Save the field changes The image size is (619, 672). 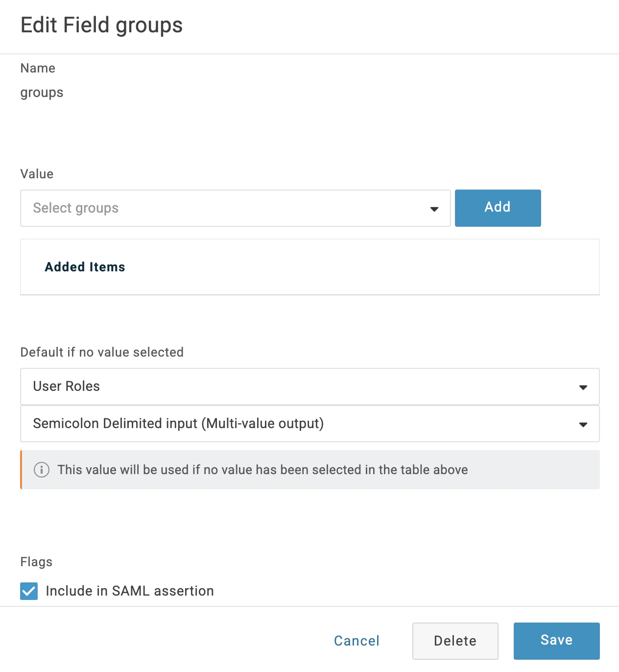(556, 641)
